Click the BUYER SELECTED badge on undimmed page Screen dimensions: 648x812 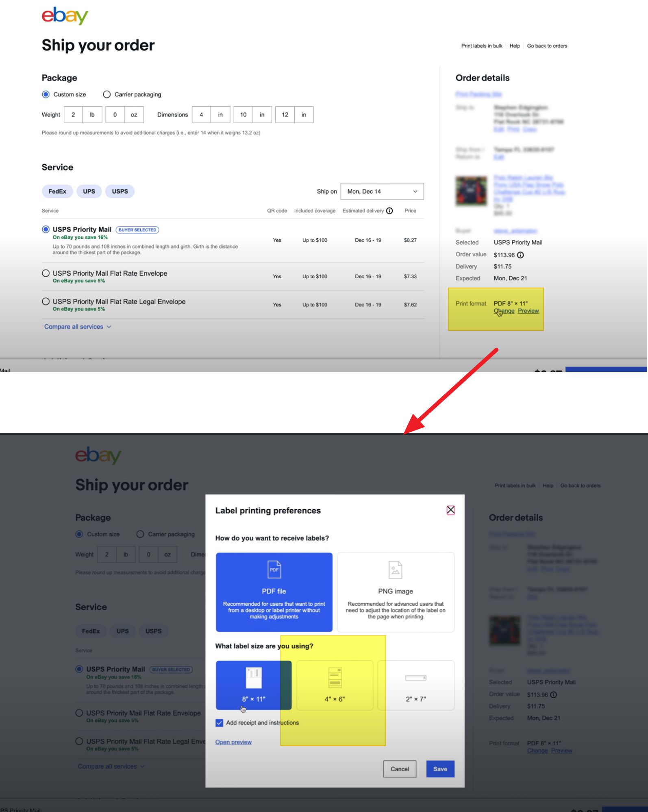coord(137,230)
